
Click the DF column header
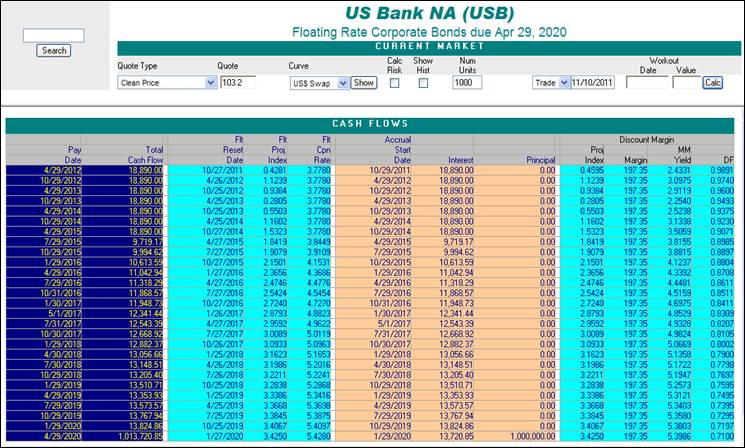[x=728, y=160]
